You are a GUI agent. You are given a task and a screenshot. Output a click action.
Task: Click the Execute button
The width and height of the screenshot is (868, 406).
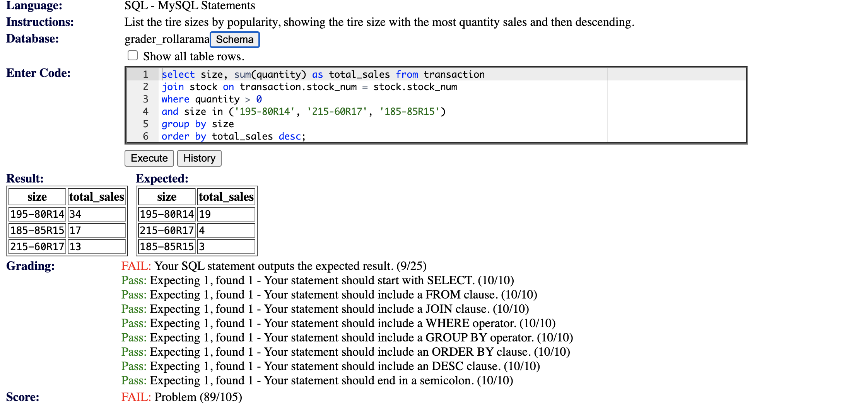tap(149, 158)
